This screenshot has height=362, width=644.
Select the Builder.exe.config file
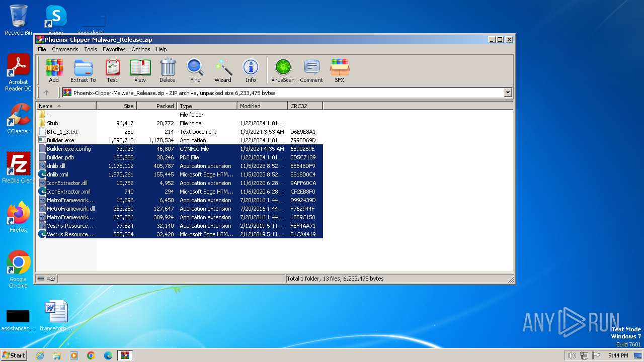click(x=180, y=149)
